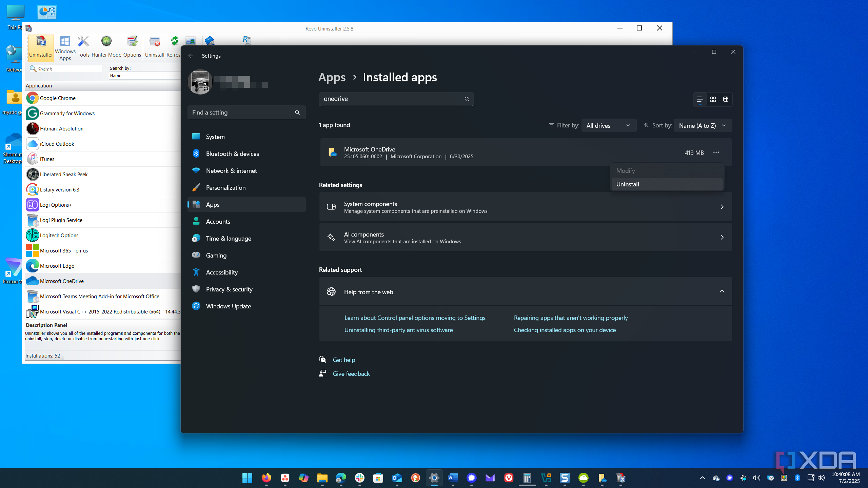Click Get help link
This screenshot has height=488, width=868.
pyautogui.click(x=344, y=360)
